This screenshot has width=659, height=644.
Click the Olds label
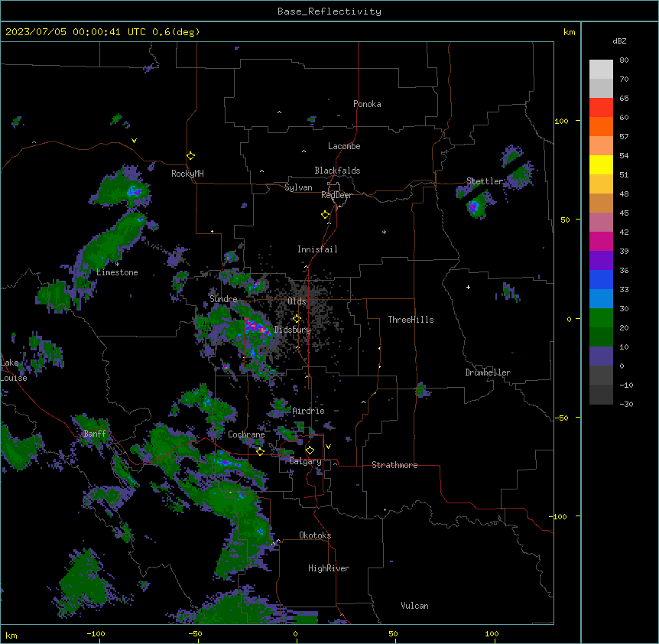point(297,301)
